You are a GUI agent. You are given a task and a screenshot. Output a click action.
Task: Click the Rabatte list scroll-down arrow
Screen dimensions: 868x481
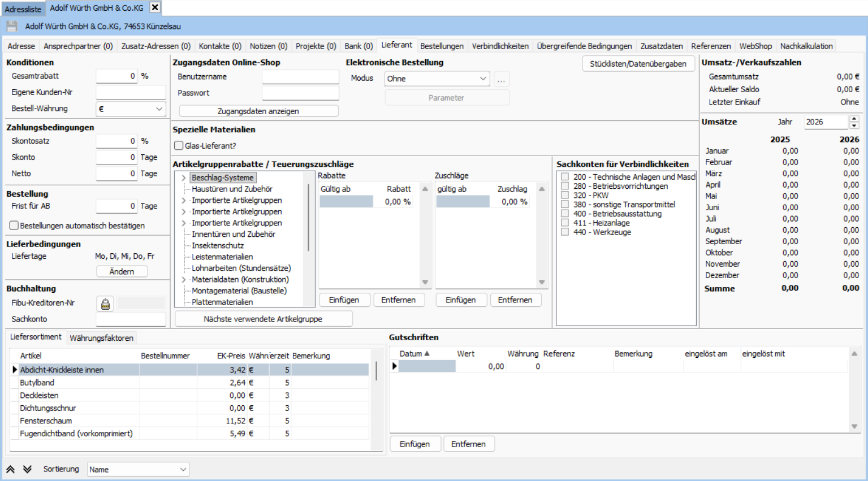tap(425, 282)
